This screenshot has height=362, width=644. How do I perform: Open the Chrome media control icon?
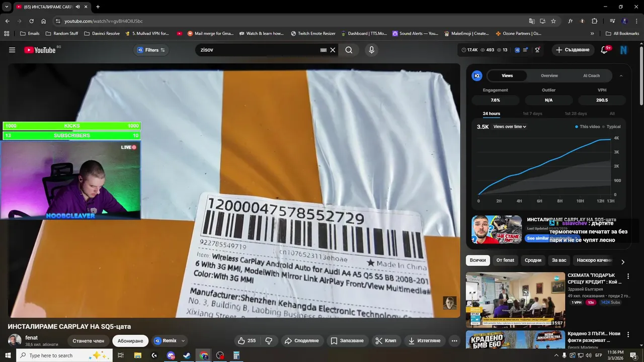612,21
